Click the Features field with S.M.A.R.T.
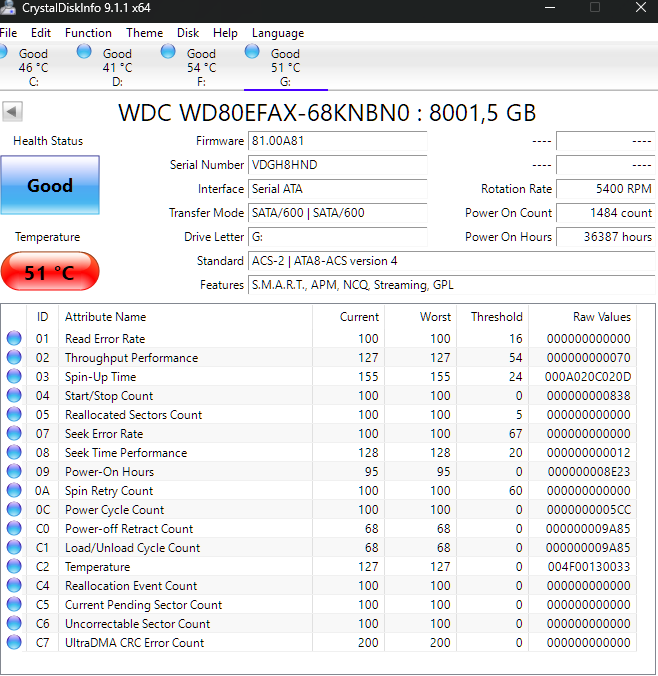 pyautogui.click(x=452, y=285)
